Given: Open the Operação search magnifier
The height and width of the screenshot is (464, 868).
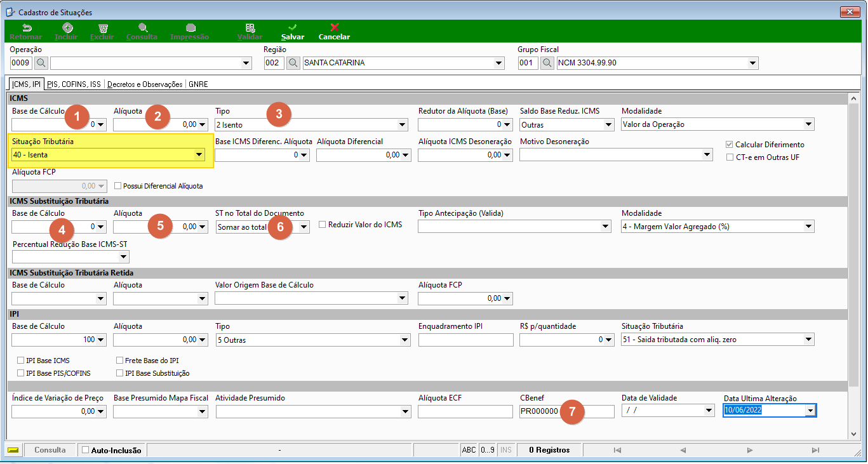Looking at the screenshot, I should pyautogui.click(x=41, y=63).
